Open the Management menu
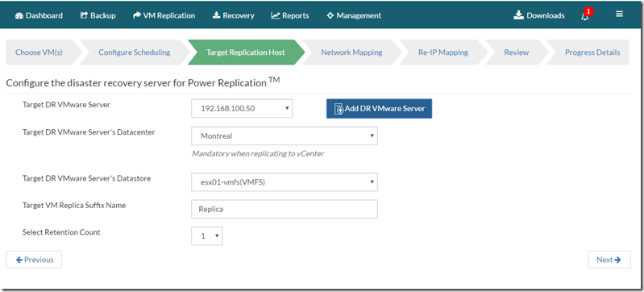Viewport: 644px width, 292px height. coord(354,15)
